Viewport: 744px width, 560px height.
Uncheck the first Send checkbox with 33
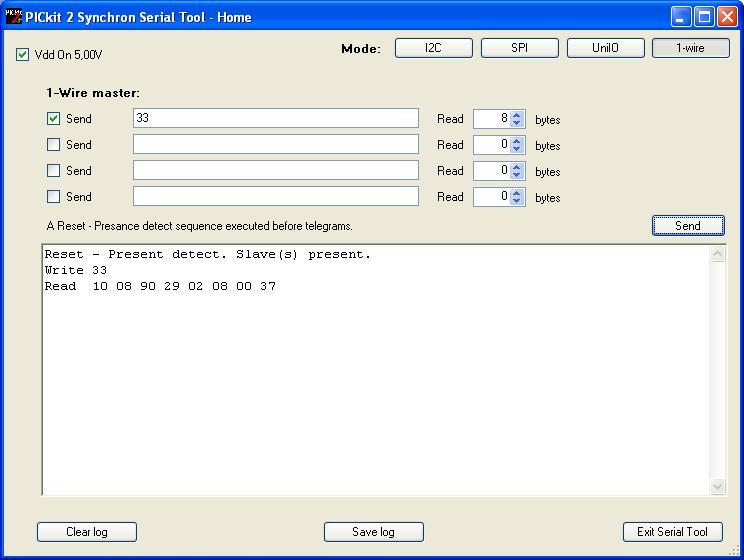tap(54, 119)
